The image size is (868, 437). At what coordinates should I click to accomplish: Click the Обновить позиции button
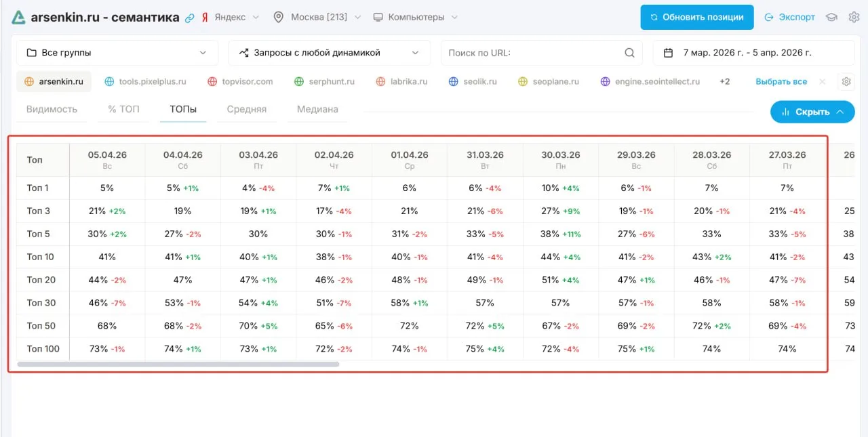click(697, 17)
